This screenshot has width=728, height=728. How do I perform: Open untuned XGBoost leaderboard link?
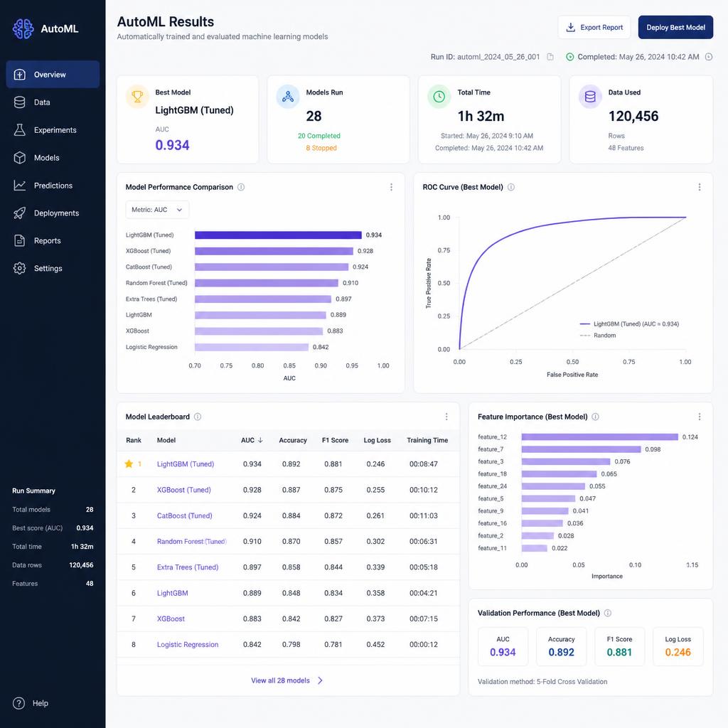171,619
